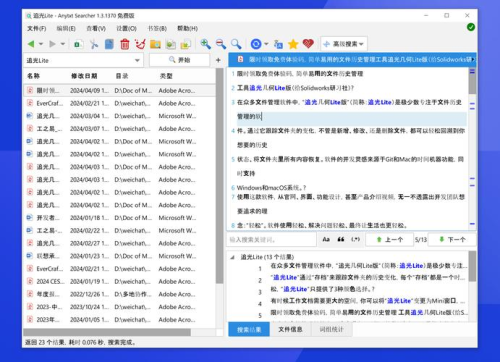
Task: Toggle the Aa match case option
Action: pos(326,239)
